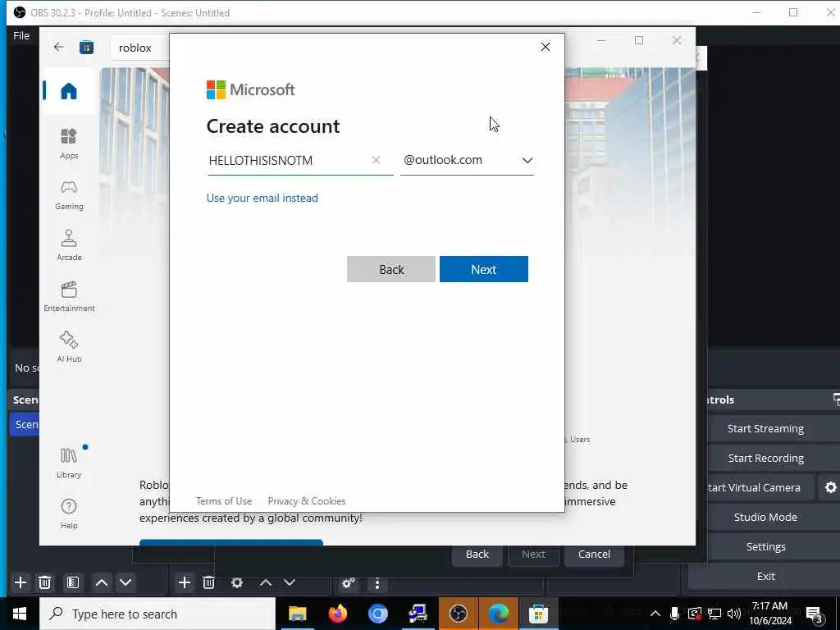This screenshot has width=840, height=630.
Task: Click the Microsoft Store logo icon
Action: [86, 48]
